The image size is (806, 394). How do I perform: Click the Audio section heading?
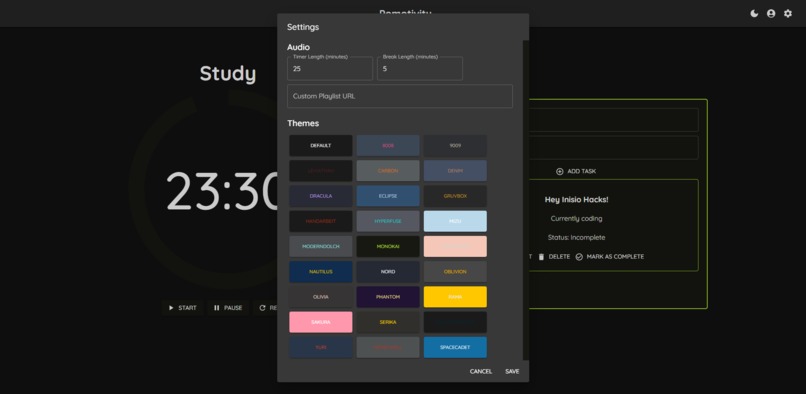(298, 47)
